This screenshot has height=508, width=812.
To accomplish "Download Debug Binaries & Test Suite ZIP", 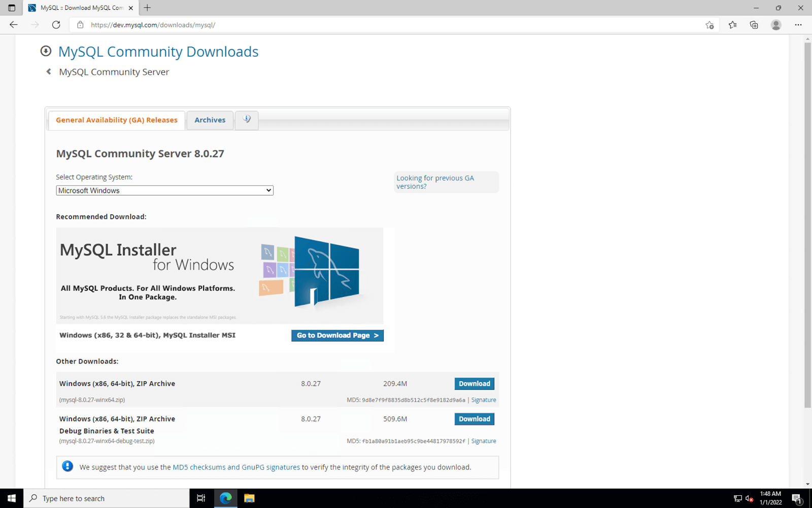I will coord(474,419).
